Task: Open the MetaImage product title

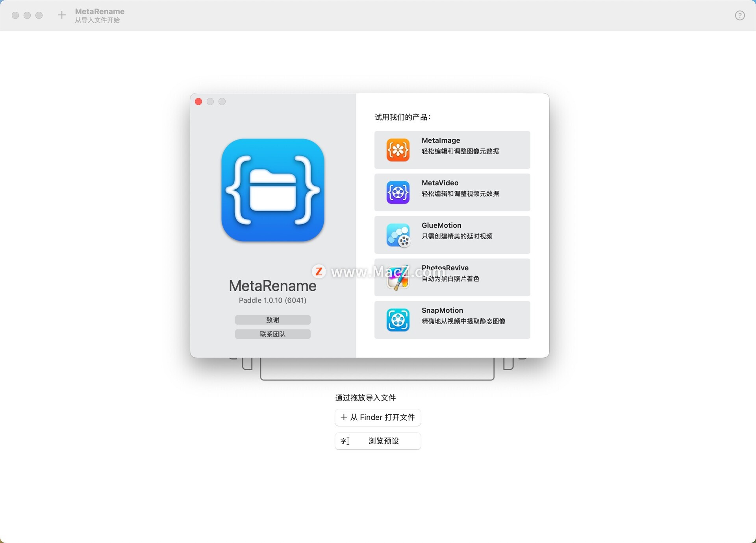Action: 441,140
